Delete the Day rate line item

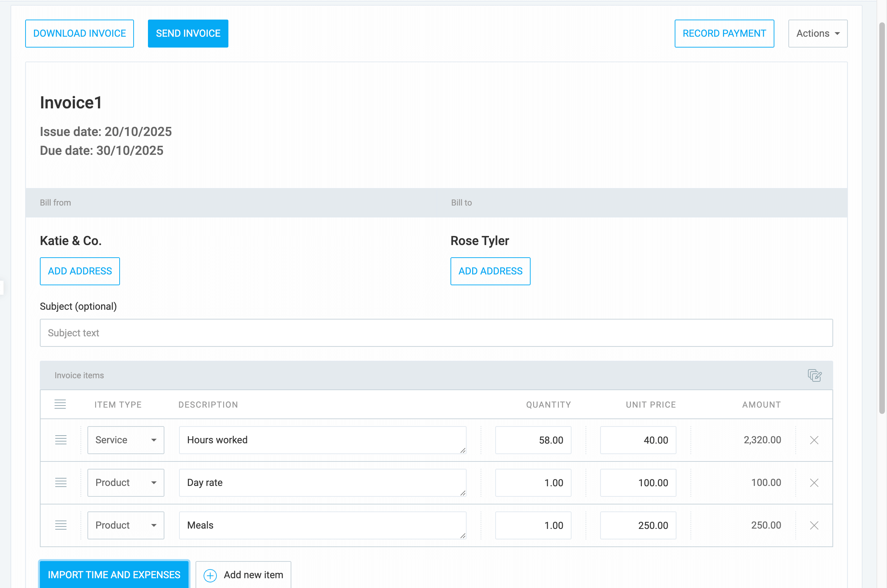tap(814, 483)
